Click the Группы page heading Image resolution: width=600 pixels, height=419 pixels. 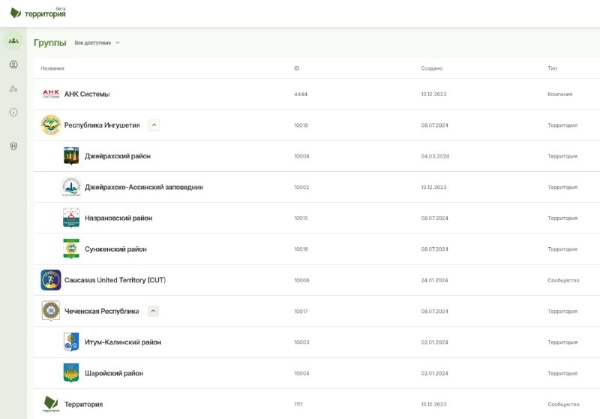click(50, 42)
